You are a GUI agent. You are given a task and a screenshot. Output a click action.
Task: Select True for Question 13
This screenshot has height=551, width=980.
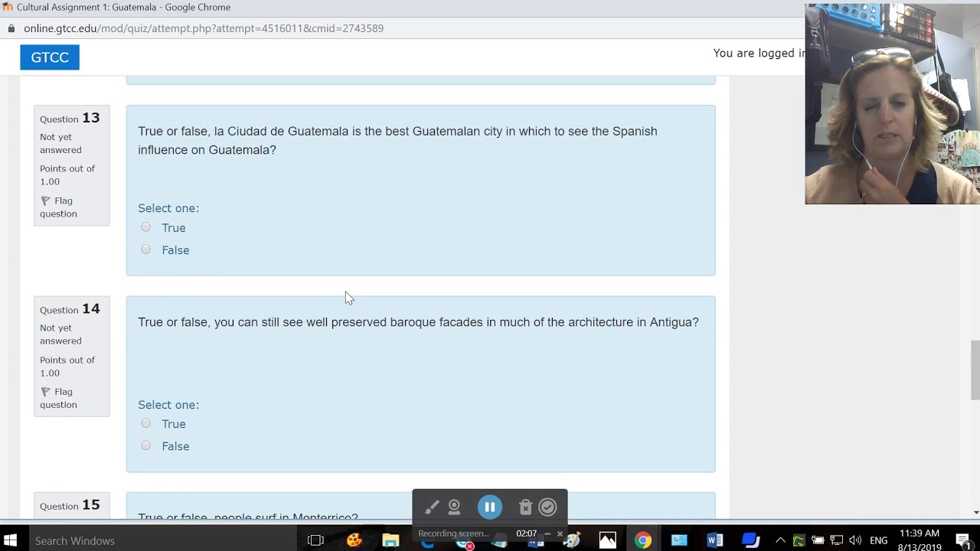[145, 227]
